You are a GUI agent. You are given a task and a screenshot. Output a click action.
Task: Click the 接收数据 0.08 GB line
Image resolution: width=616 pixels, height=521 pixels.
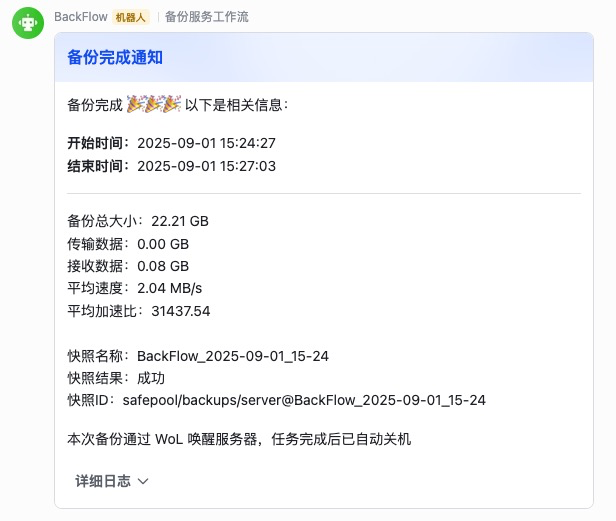click(x=128, y=266)
